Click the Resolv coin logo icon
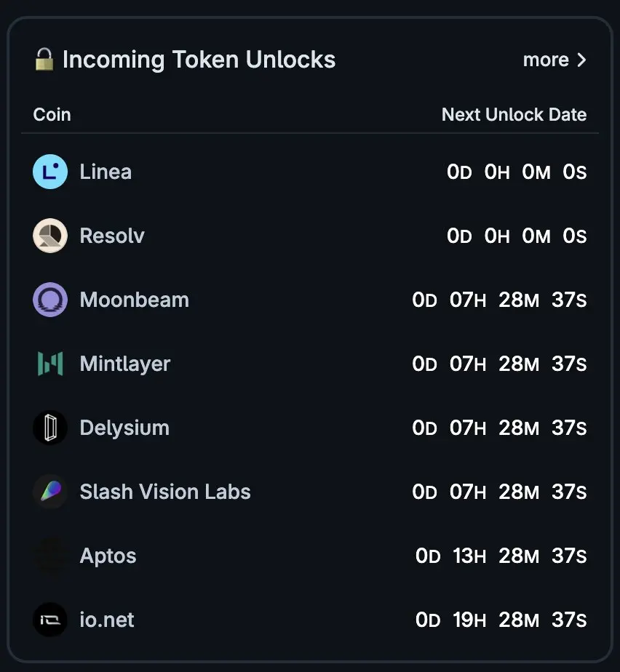This screenshot has width=620, height=672. coord(50,236)
